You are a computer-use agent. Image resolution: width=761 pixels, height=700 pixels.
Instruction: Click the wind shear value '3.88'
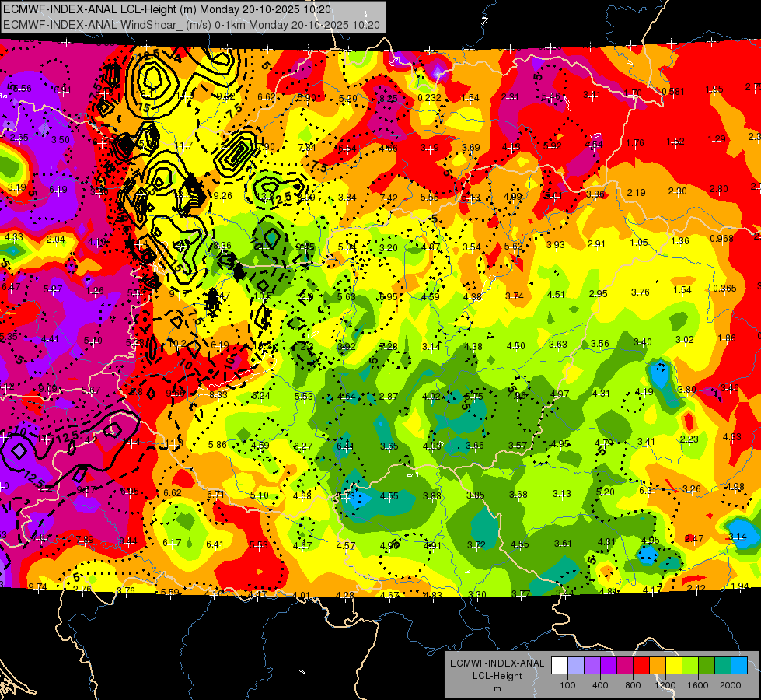click(432, 496)
